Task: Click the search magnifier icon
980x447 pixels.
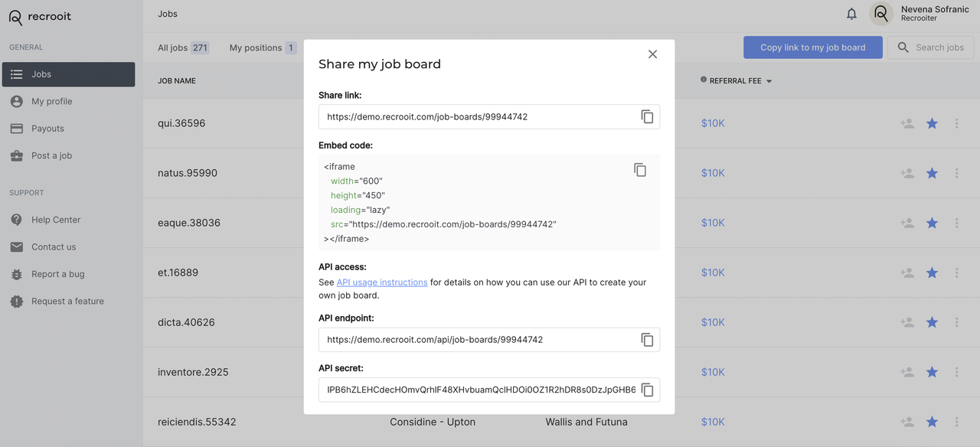Action: (x=903, y=47)
